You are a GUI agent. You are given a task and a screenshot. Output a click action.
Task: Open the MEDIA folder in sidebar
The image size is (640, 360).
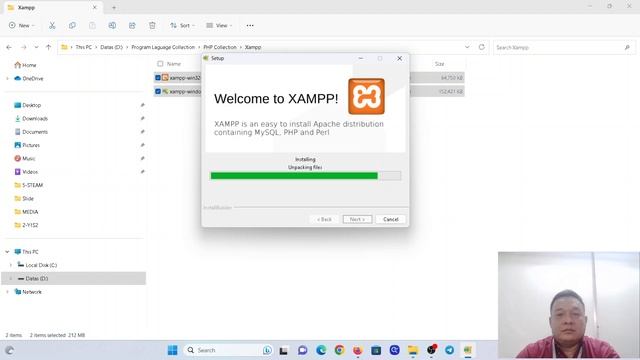(x=26, y=212)
